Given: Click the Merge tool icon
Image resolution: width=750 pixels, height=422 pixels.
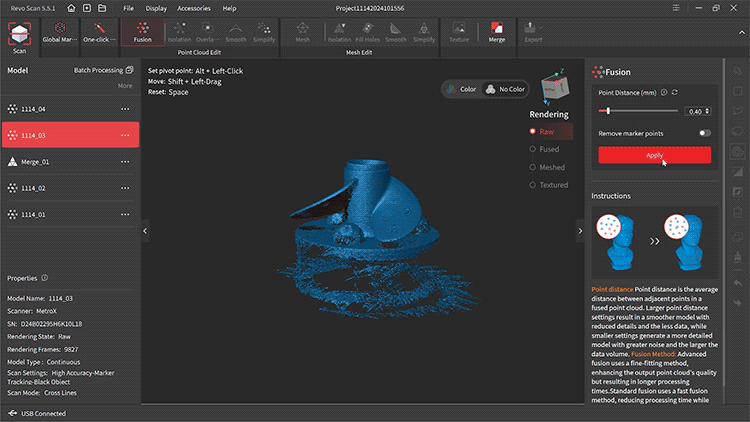Looking at the screenshot, I should point(496,32).
